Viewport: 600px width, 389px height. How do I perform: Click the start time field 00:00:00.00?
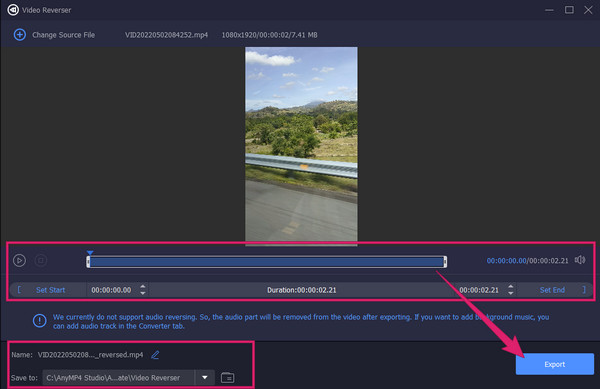click(111, 290)
